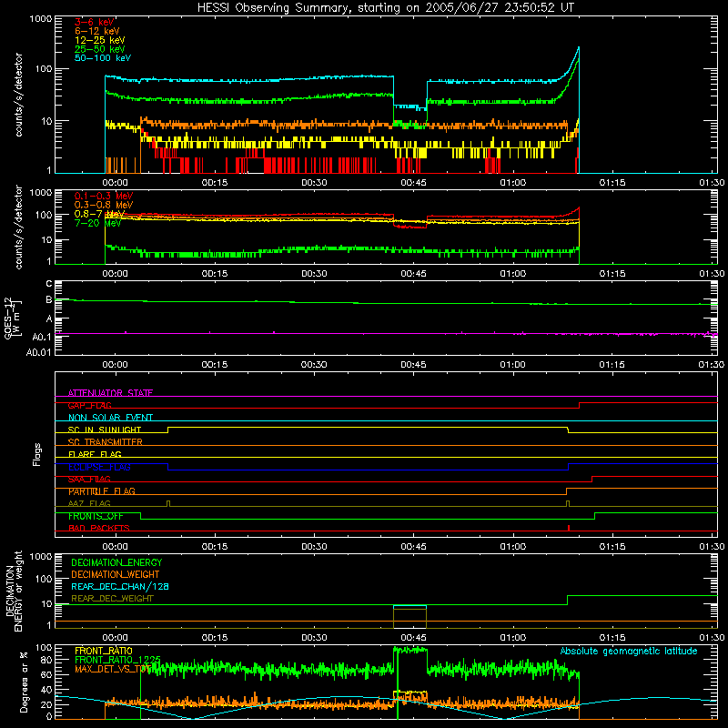Click the REAR_DEC_WEIGHT legend label
Image resolution: width=728 pixels, height=728 pixels.
(x=112, y=599)
